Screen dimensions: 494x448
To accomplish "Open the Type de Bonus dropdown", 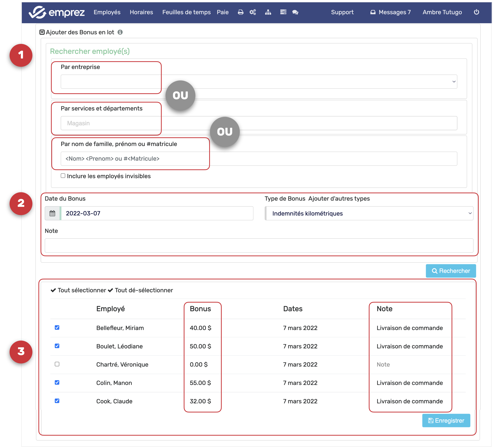I will pos(369,213).
